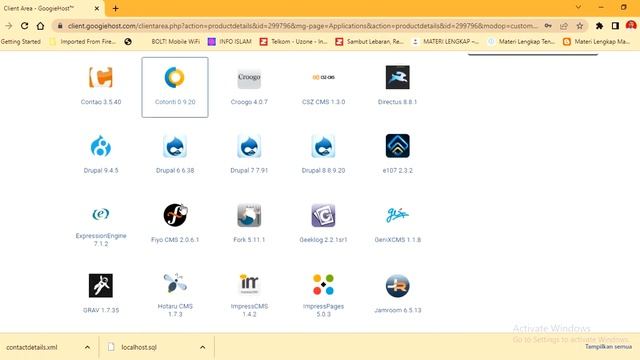Open the tab search chevron
The image size is (640, 360).
[x=578, y=7]
